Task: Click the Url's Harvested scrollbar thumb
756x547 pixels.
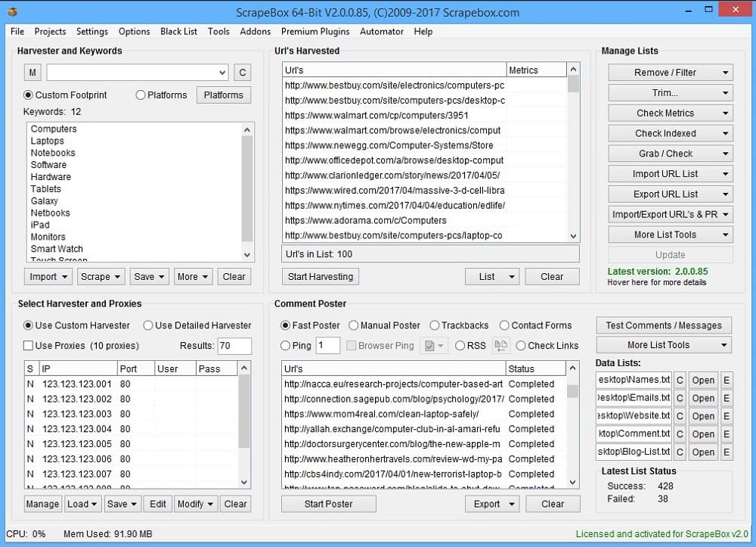Action: [x=573, y=84]
